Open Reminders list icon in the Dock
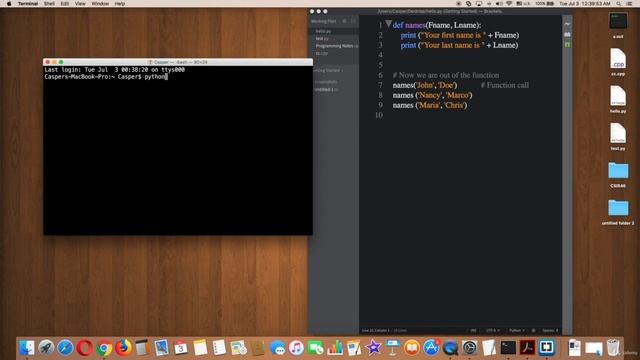 click(x=219, y=348)
